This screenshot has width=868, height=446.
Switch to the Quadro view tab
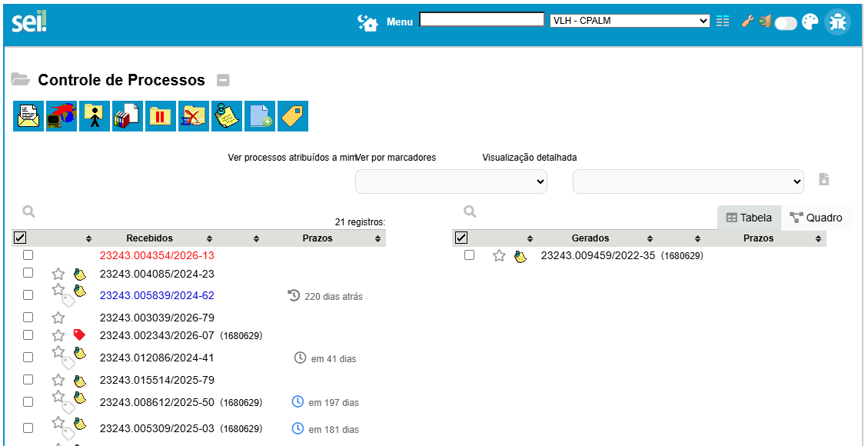(x=816, y=218)
